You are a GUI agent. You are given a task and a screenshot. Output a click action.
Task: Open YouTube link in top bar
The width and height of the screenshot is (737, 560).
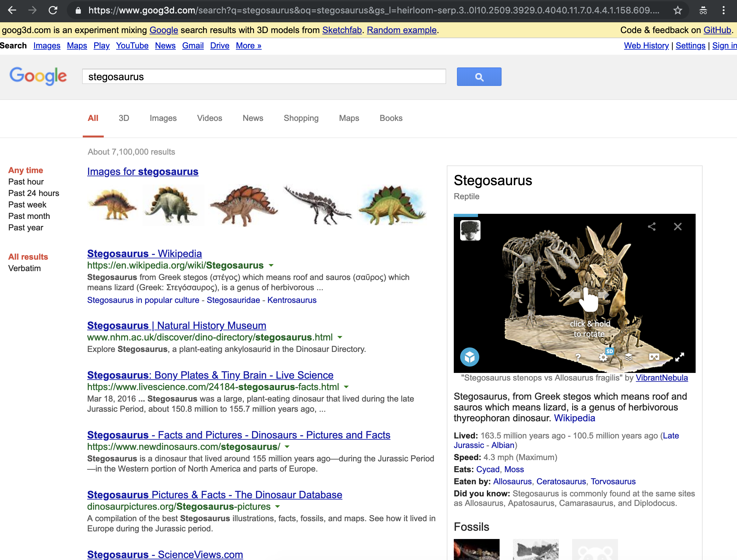[132, 46]
